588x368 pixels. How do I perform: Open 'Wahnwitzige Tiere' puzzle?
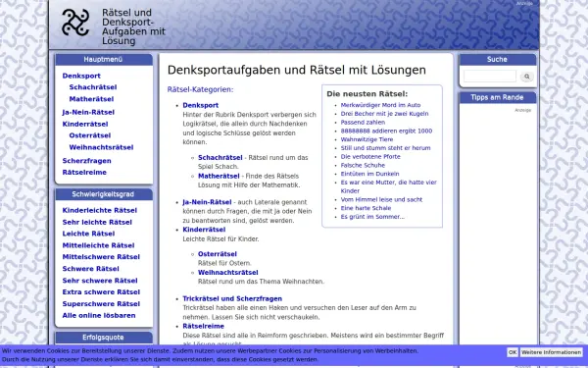367,139
